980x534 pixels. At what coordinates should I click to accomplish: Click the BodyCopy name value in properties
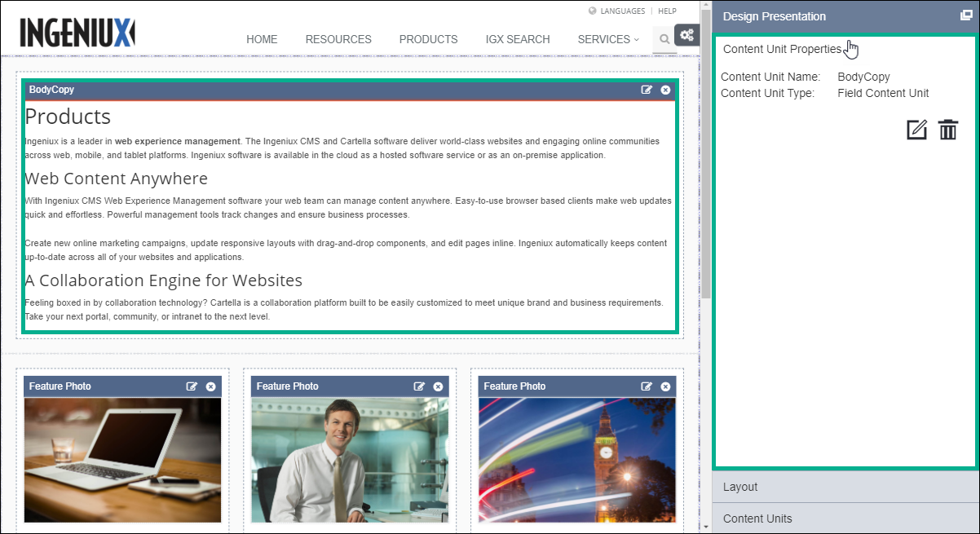tap(863, 77)
